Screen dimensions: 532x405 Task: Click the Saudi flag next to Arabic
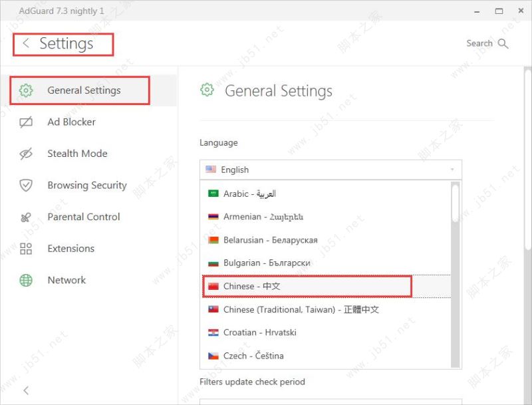tap(213, 194)
